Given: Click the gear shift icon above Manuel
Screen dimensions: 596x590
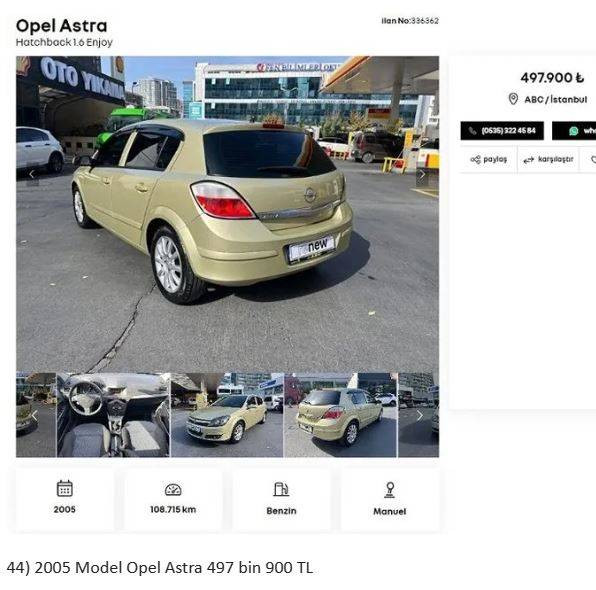Looking at the screenshot, I should [390, 490].
